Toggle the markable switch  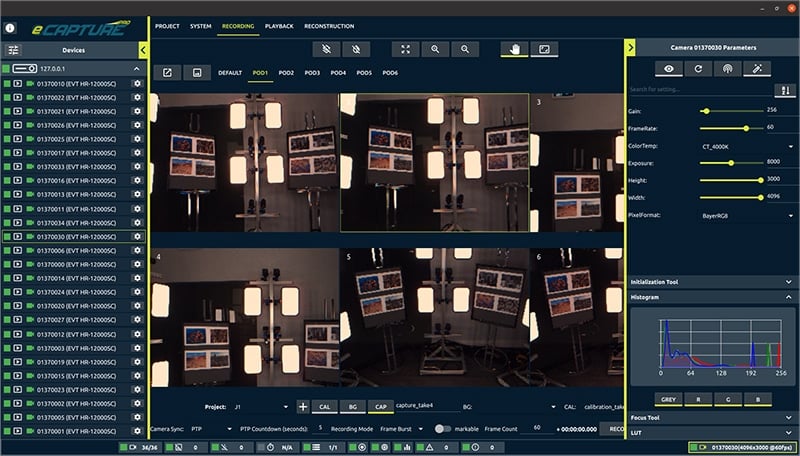coord(442,429)
